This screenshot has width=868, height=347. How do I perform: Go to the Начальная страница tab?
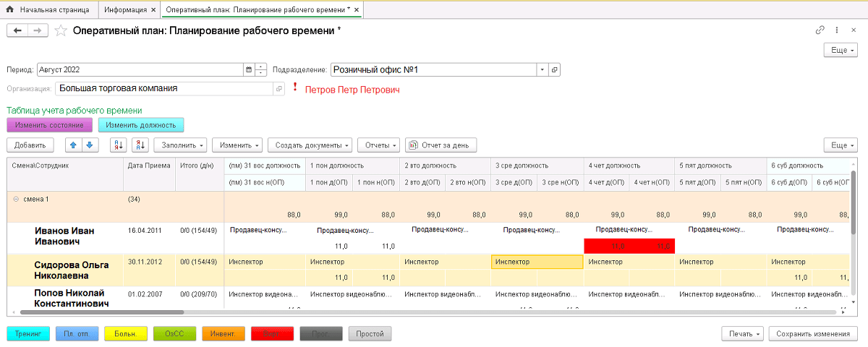click(x=48, y=9)
